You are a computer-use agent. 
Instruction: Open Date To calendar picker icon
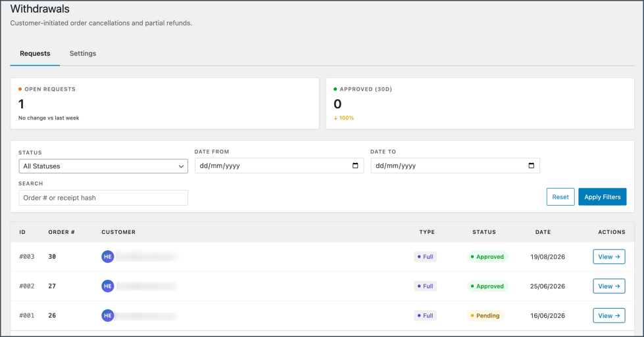531,166
